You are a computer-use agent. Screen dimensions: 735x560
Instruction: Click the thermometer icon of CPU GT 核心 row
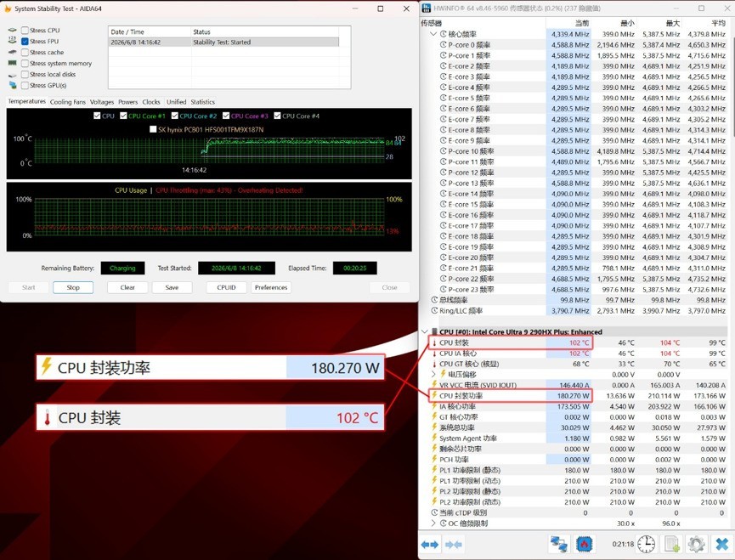434,364
